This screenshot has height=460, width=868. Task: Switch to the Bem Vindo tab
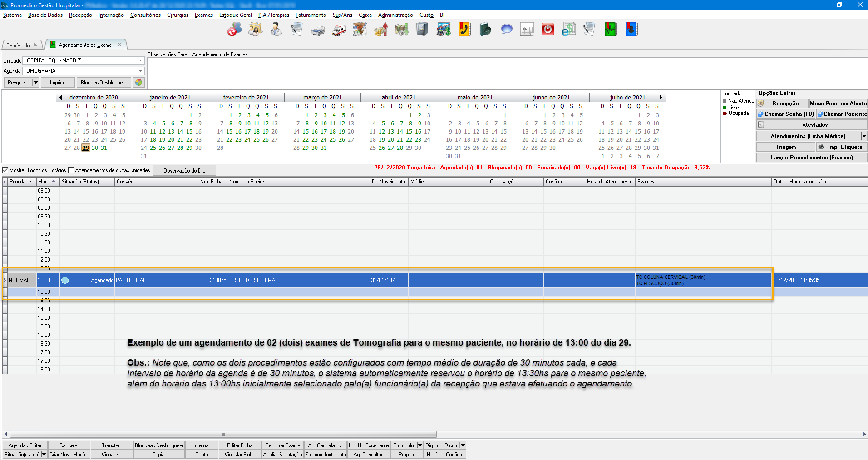18,45
